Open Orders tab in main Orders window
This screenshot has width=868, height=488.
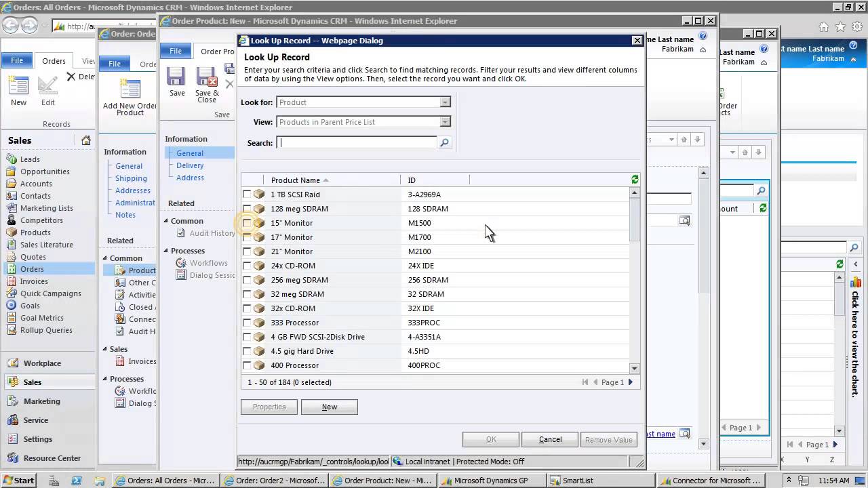click(54, 61)
